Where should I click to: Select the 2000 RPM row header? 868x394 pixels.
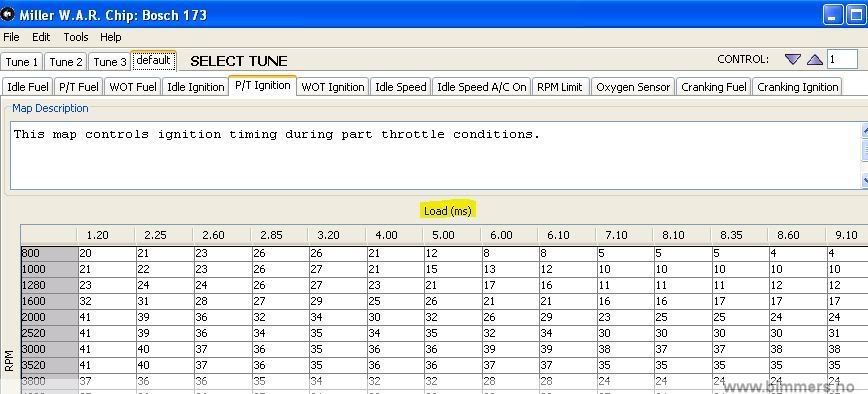49,318
